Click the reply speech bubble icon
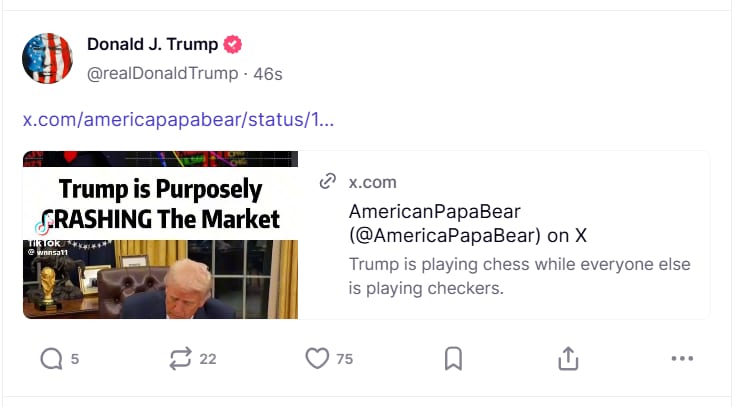The image size is (735, 407). [x=51, y=358]
